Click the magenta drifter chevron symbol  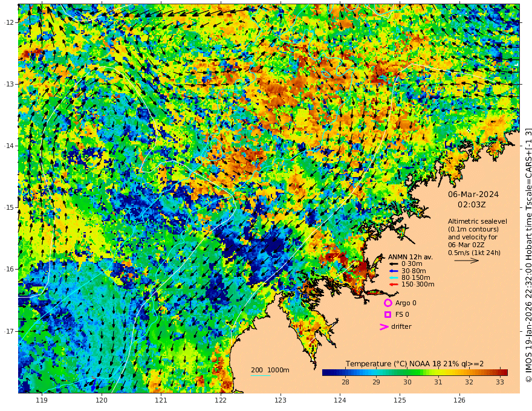pyautogui.click(x=384, y=327)
